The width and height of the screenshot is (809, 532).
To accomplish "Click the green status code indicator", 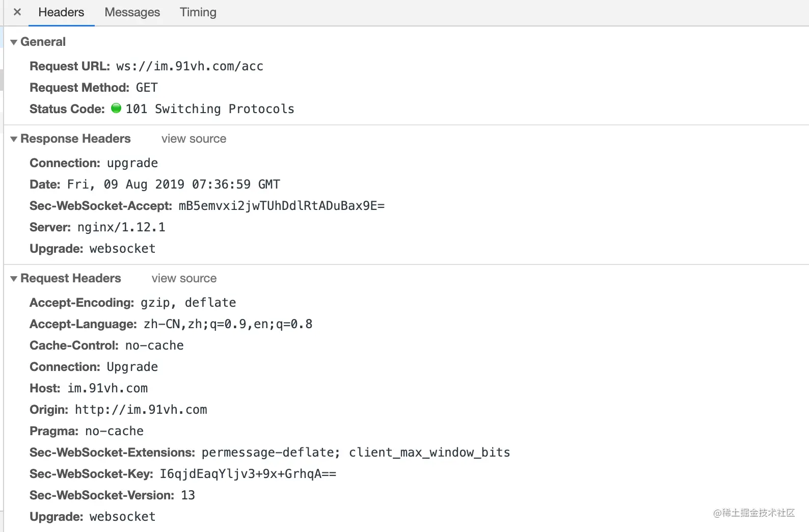I will pos(116,108).
